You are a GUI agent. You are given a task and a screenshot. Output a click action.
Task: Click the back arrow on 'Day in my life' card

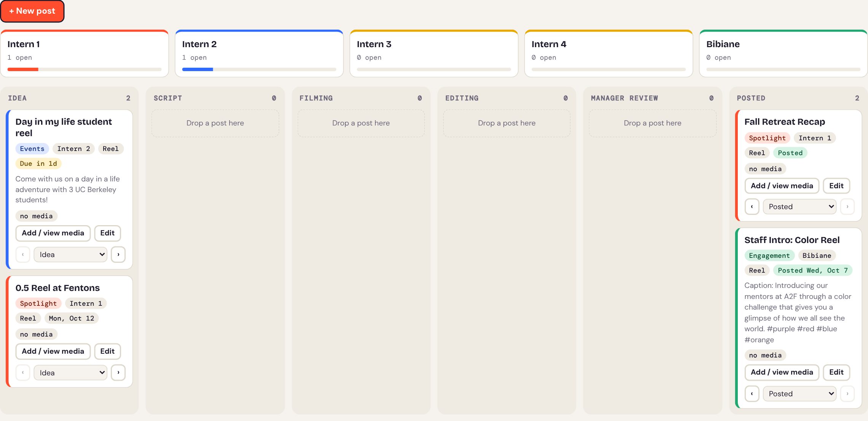(23, 254)
